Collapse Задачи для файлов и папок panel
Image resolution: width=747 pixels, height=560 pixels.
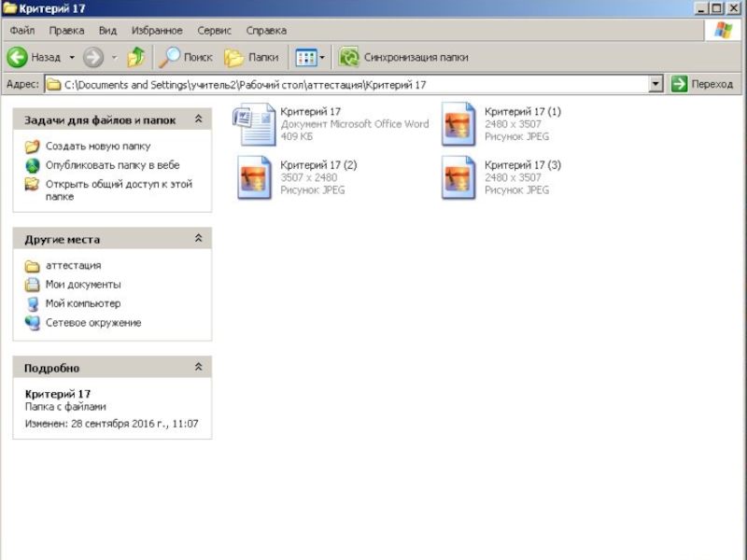199,119
